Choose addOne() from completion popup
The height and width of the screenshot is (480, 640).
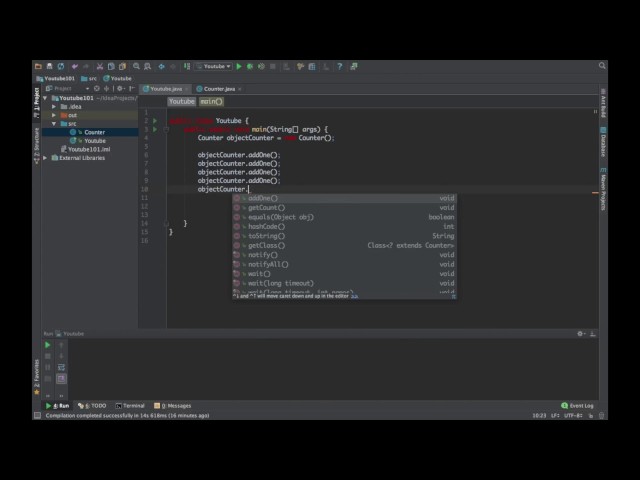click(x=344, y=198)
